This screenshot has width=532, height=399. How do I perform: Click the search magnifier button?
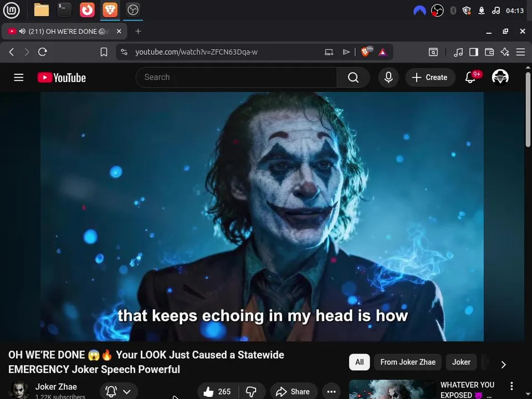pyautogui.click(x=353, y=78)
